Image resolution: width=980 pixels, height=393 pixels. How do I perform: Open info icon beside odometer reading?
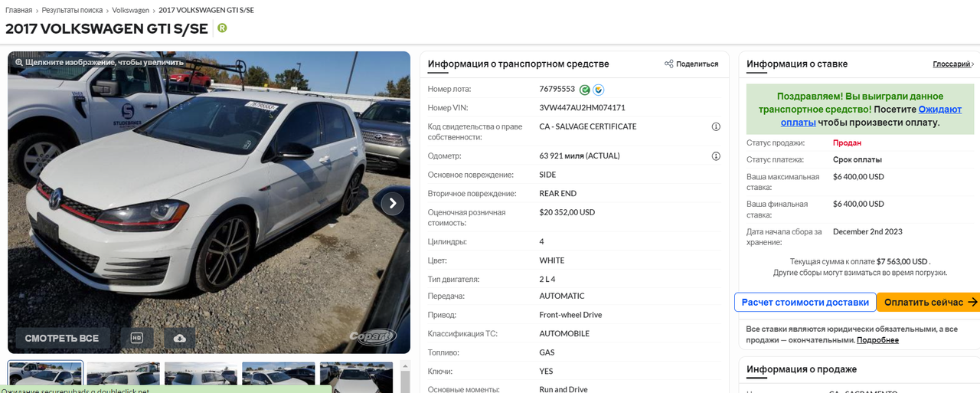coord(716,156)
